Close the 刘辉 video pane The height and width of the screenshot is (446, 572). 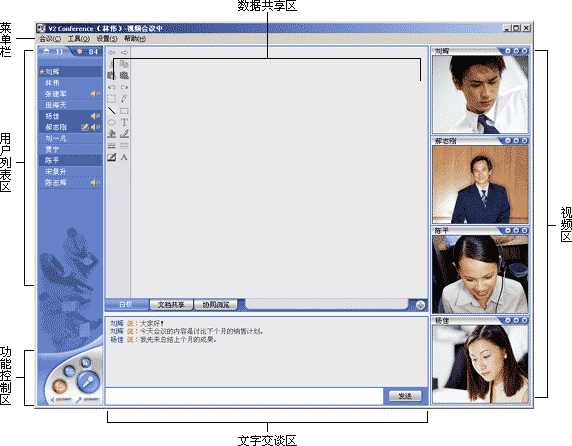point(525,51)
